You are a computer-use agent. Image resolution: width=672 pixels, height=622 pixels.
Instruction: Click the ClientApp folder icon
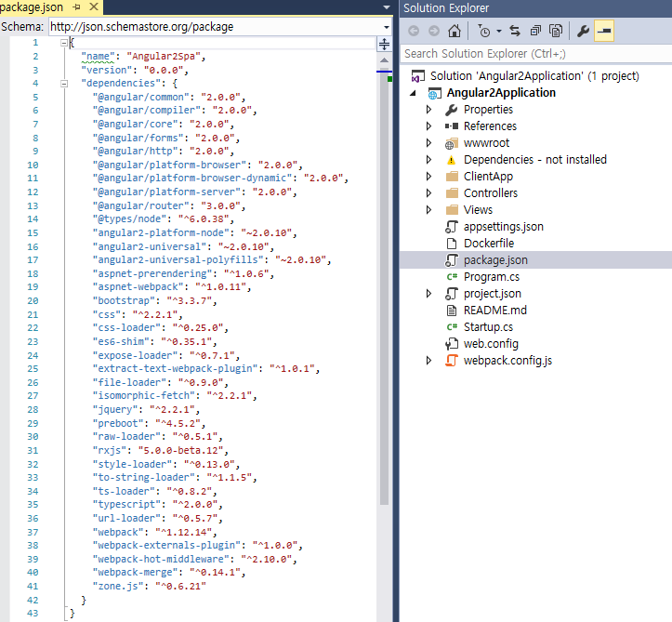click(x=452, y=176)
